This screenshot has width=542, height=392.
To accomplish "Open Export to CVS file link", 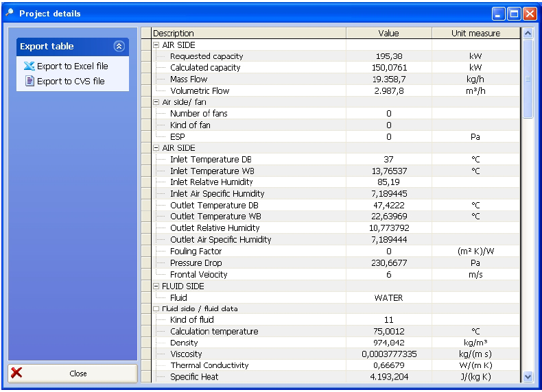I will pos(71,81).
